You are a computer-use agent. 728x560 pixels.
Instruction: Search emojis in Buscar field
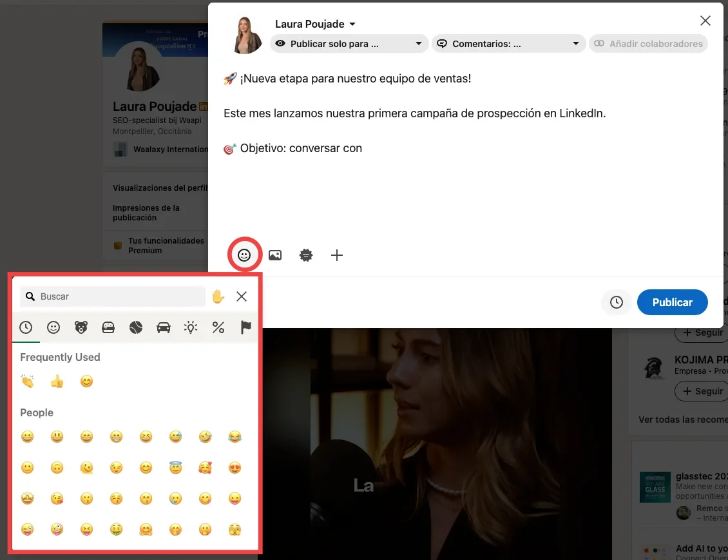point(112,296)
